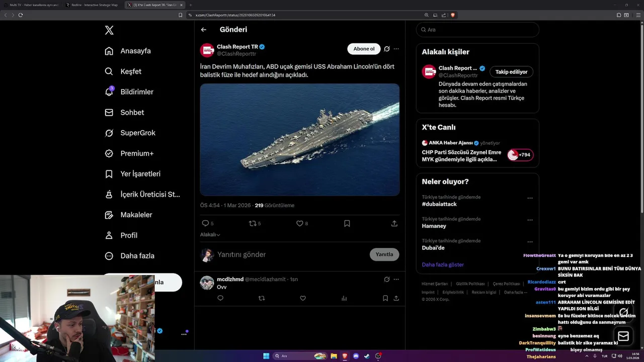Open Hamaney trending topic

point(434,226)
